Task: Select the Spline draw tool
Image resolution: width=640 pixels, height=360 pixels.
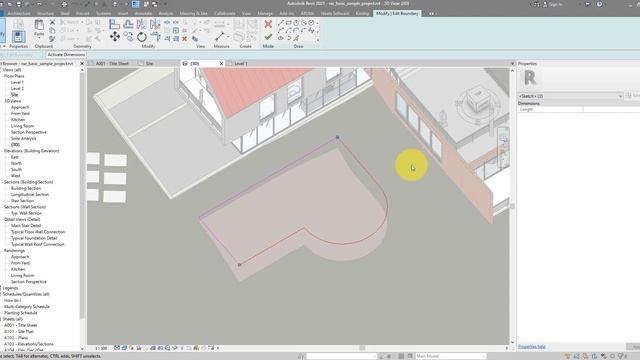Action: click(x=312, y=31)
